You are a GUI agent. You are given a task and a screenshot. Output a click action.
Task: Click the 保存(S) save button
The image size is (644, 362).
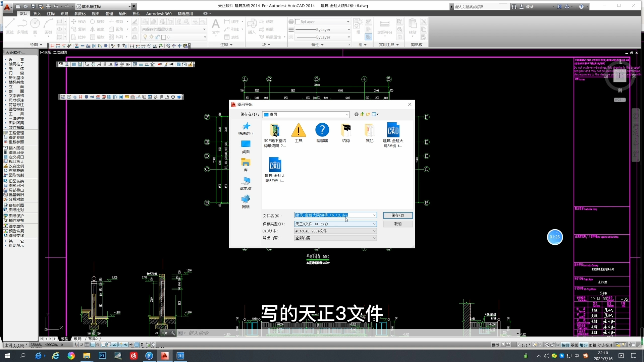398,216
